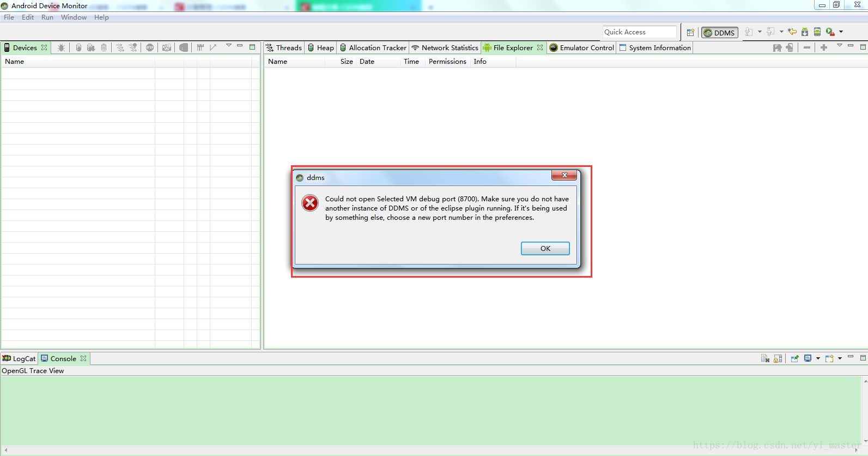Switch to the Heap tab
This screenshot has height=456, width=868.
coord(321,47)
